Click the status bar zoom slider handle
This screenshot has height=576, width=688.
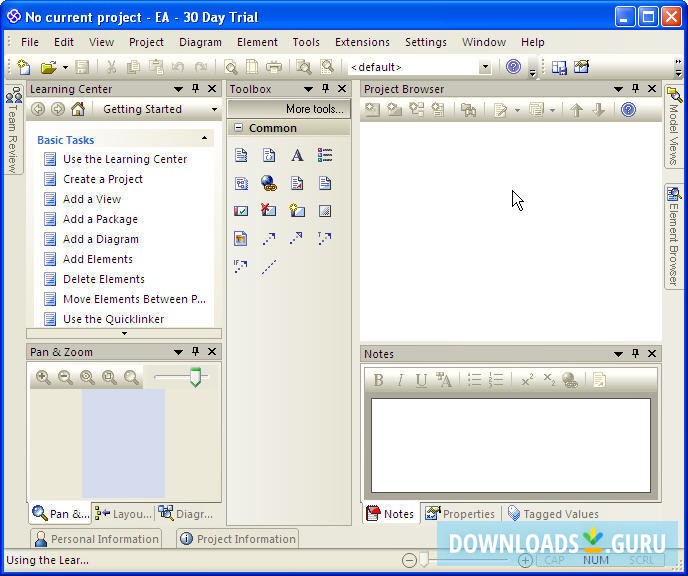click(x=423, y=559)
